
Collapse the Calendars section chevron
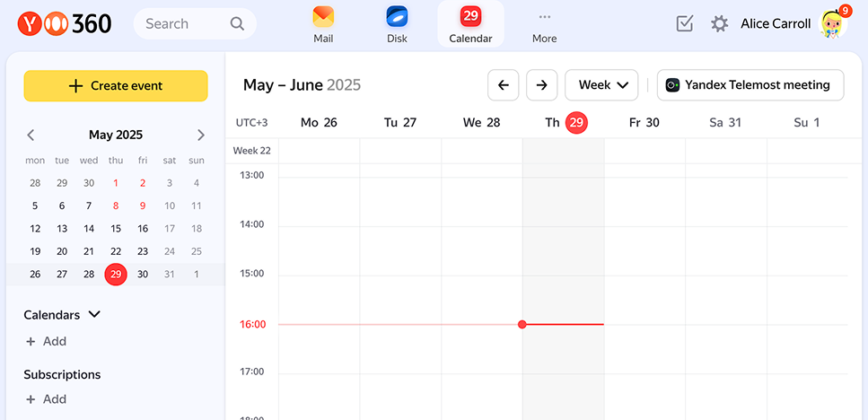tap(94, 315)
